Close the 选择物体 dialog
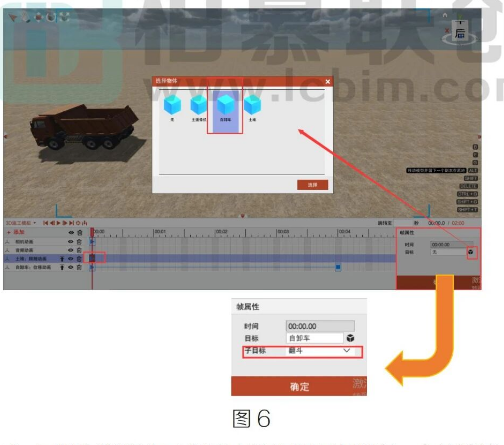Image resolution: width=504 pixels, height=445 pixels. point(328,81)
